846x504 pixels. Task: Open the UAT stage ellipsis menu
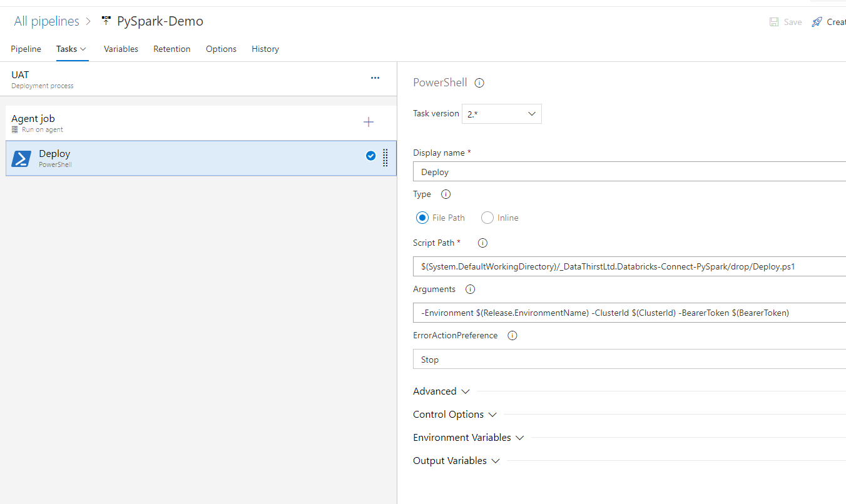click(x=375, y=78)
